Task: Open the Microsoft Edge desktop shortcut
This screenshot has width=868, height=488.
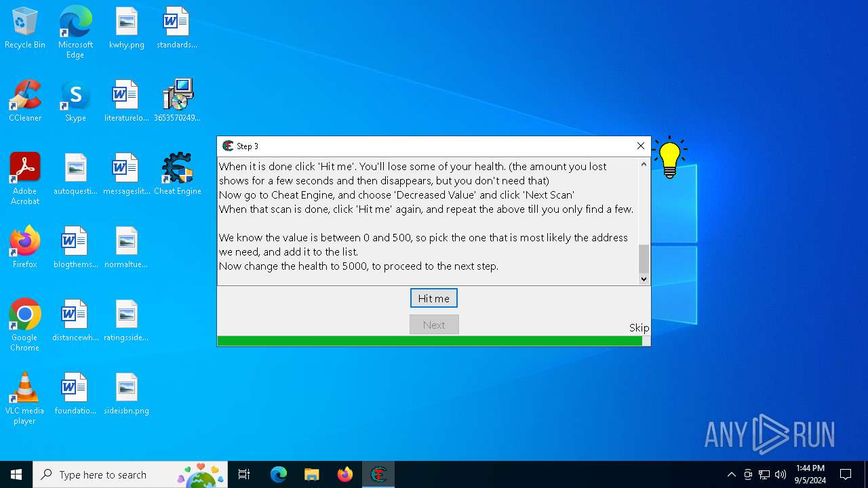Action: coord(75,32)
